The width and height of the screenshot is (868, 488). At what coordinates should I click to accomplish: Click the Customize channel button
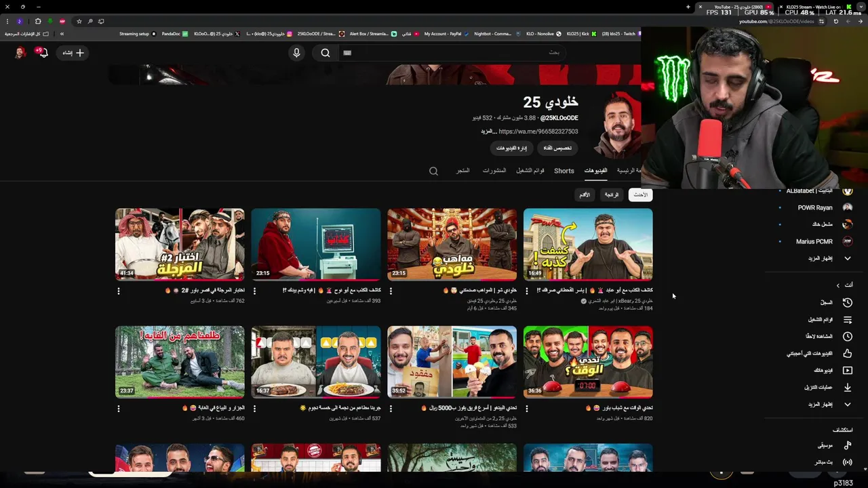tap(557, 148)
